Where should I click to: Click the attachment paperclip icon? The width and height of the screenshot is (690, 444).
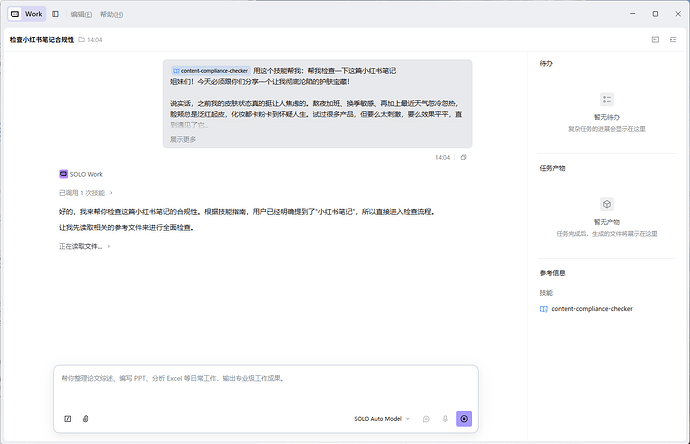[86, 419]
